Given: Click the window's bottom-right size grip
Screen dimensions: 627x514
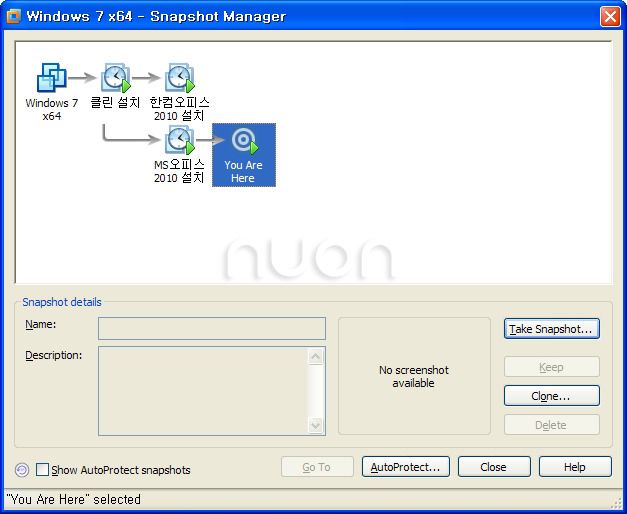Looking at the screenshot, I should tap(617, 503).
